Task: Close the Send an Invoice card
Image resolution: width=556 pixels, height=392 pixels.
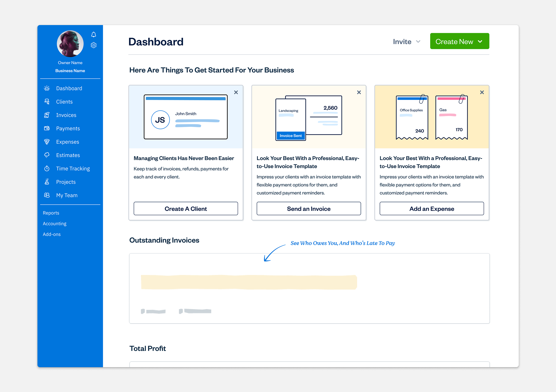Action: point(359,92)
